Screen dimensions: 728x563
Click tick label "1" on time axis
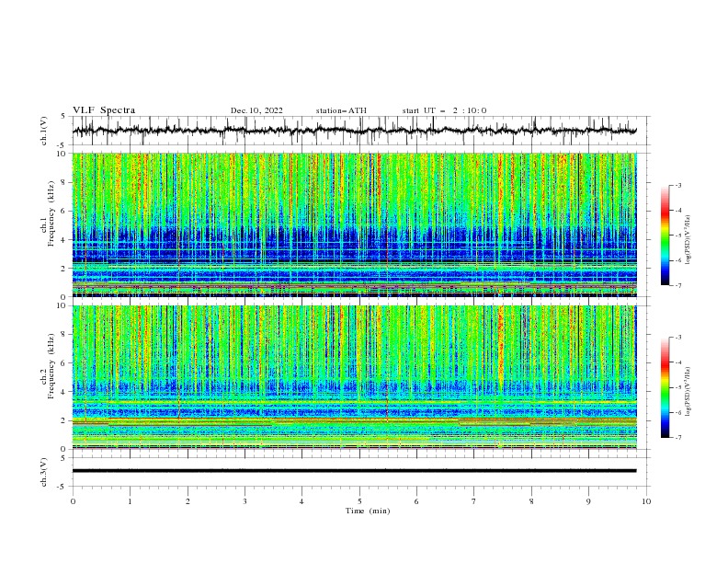click(130, 501)
